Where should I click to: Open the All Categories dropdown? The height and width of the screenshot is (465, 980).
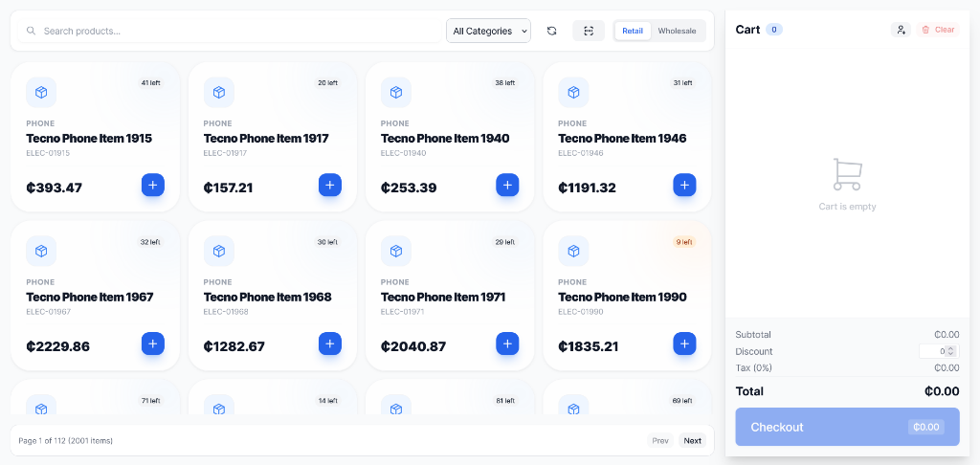click(488, 31)
